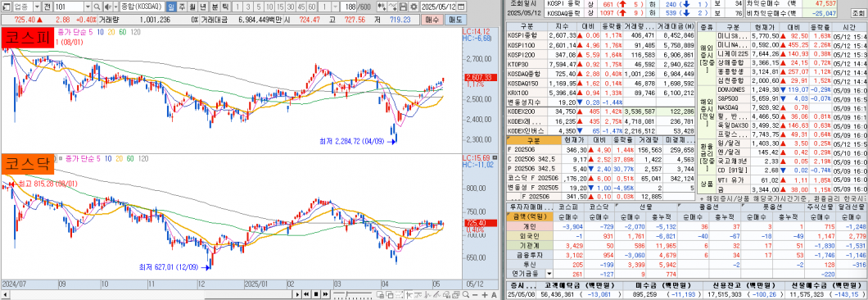Click the zoom magnifier icon in bottom chart toolbar
Image resolution: width=868 pixels, height=300 pixels.
(465, 294)
